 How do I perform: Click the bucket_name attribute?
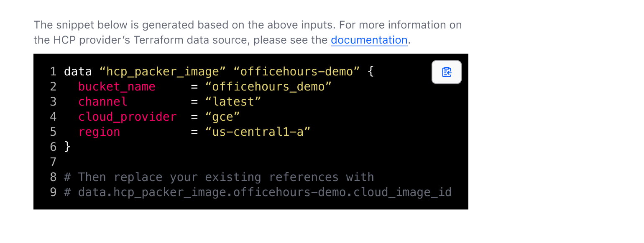tap(117, 87)
